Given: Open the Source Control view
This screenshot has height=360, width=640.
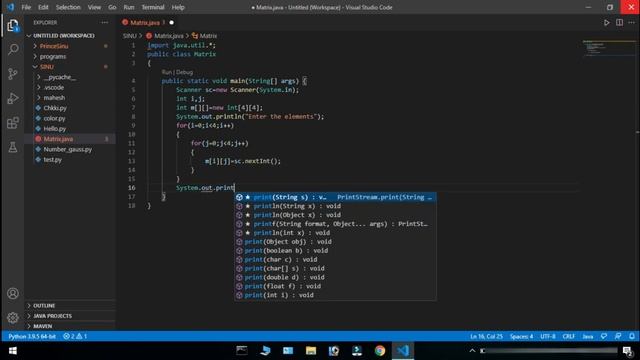Looking at the screenshot, I should pyautogui.click(x=13, y=74).
